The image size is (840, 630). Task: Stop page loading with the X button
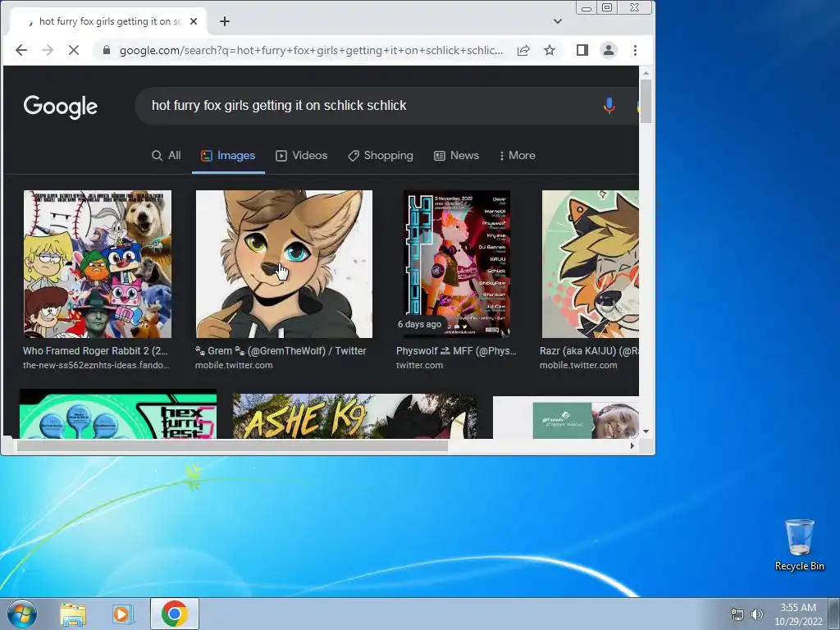pos(74,50)
